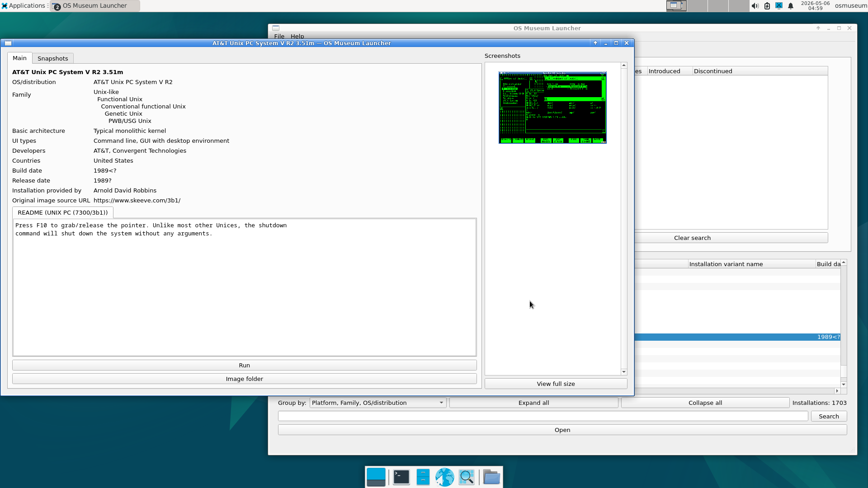Image resolution: width=868 pixels, height=488 pixels.
Task: Click main launcher window menu icon
Action: tap(276, 28)
